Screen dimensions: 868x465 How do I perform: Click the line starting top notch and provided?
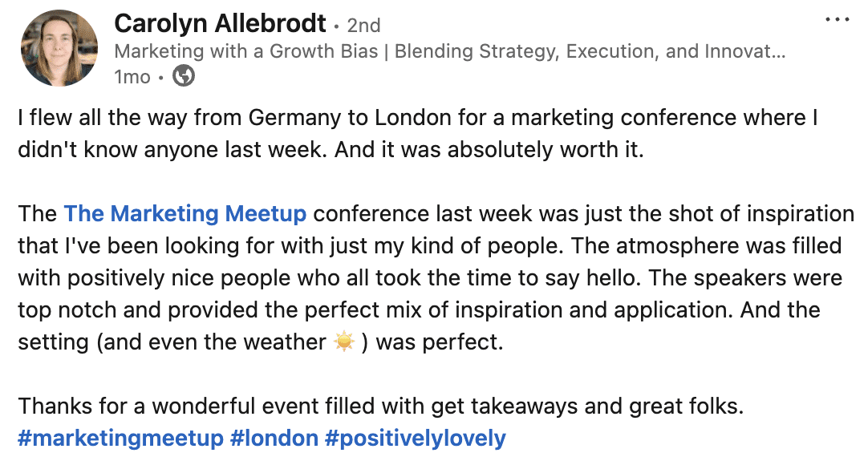[x=419, y=309]
